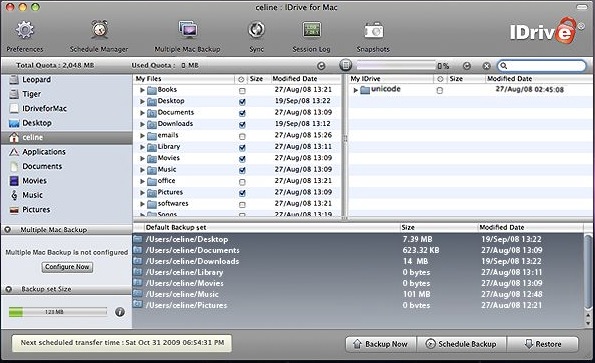The image size is (595, 363).
Task: Toggle checkbox for Books folder
Action: point(242,91)
